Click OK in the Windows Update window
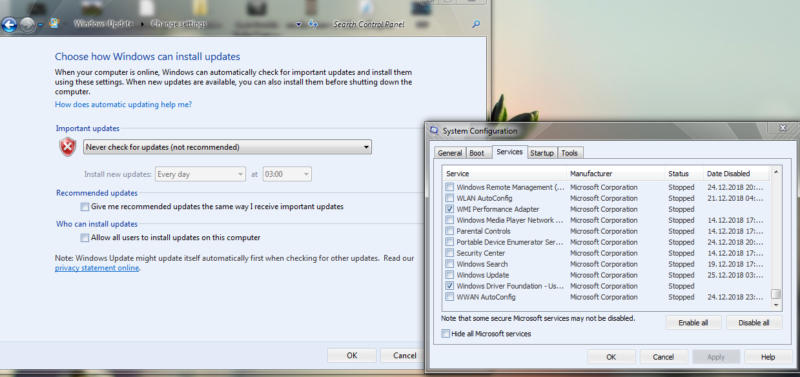The height and width of the screenshot is (377, 800). click(352, 356)
